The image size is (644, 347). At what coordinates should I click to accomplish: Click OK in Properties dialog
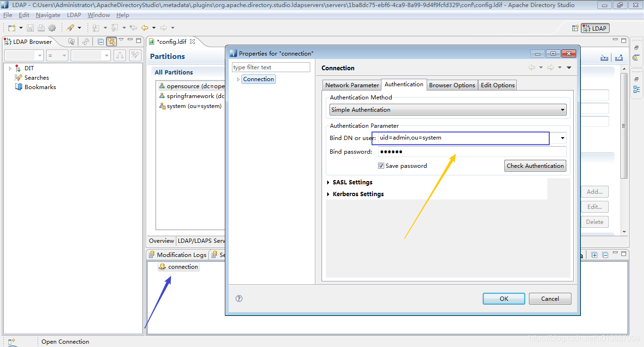[x=504, y=298]
